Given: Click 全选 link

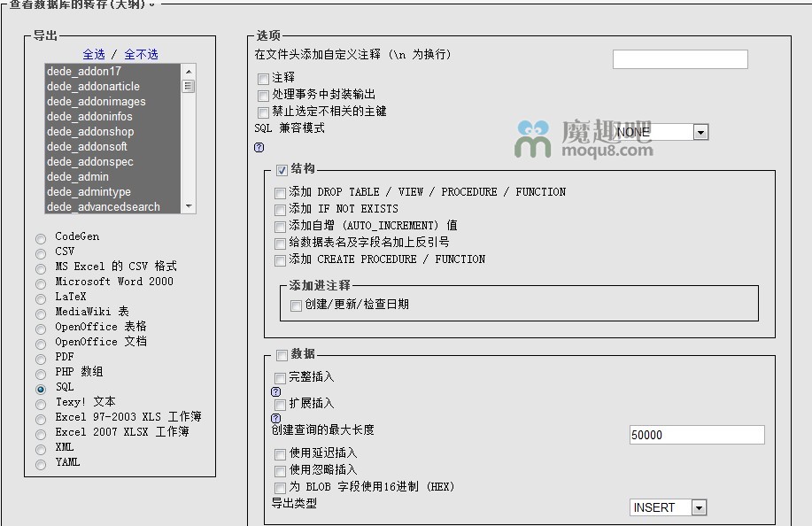Looking at the screenshot, I should (x=94, y=54).
